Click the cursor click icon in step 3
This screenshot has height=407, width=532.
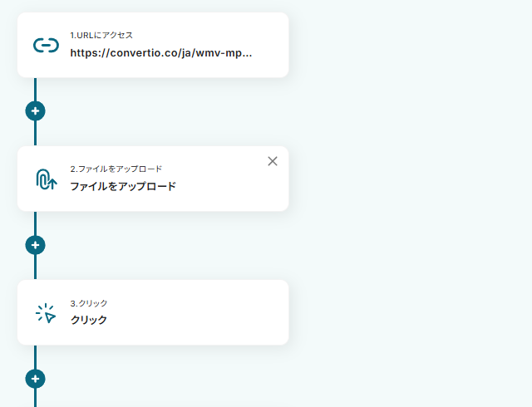click(46, 312)
